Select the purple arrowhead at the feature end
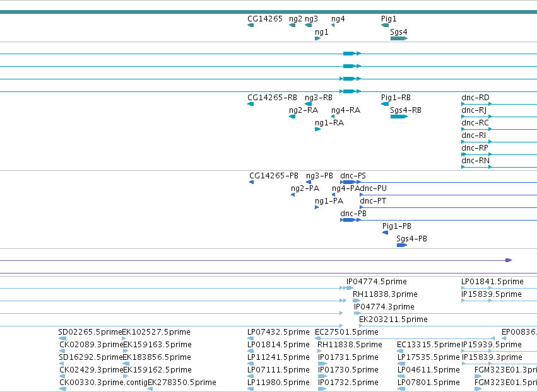 tap(509, 260)
